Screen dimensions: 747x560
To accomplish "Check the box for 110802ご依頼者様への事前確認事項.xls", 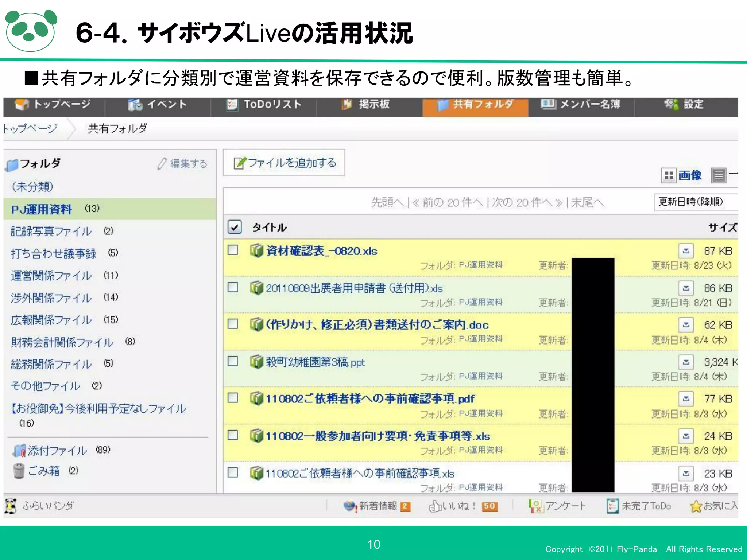I will coord(233,472).
